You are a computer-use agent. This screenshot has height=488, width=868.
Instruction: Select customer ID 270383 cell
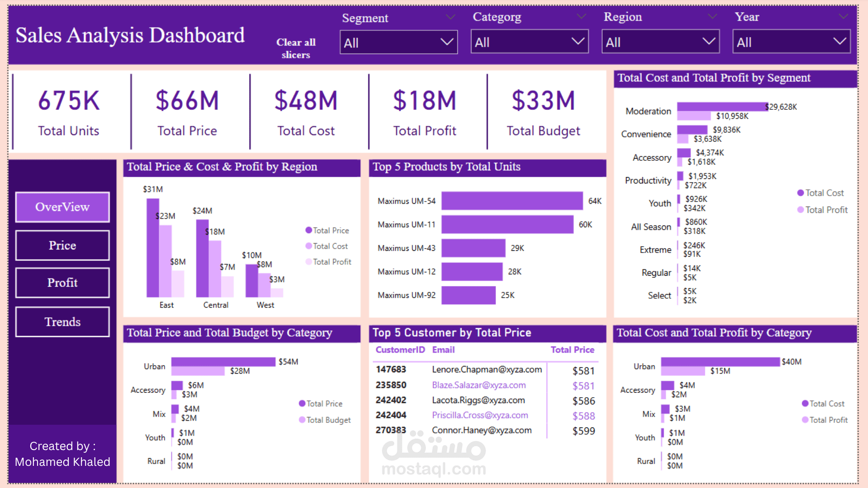click(x=391, y=430)
